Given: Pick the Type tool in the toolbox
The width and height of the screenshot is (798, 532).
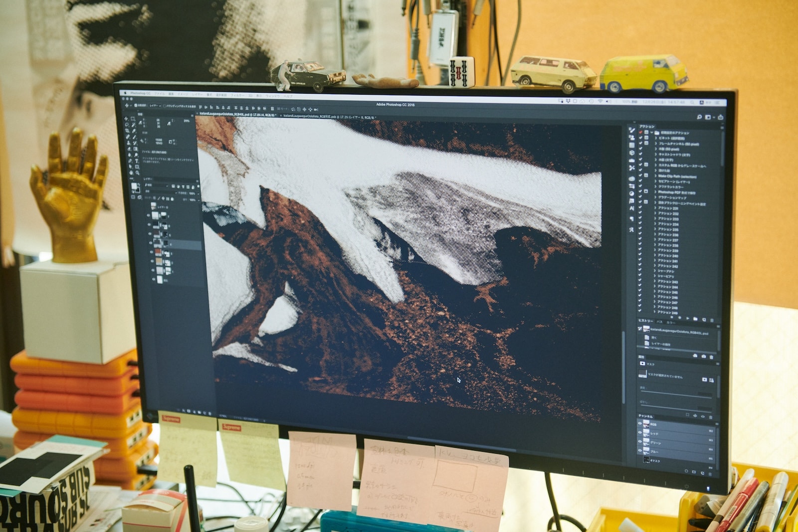Looking at the screenshot, I should [137, 161].
